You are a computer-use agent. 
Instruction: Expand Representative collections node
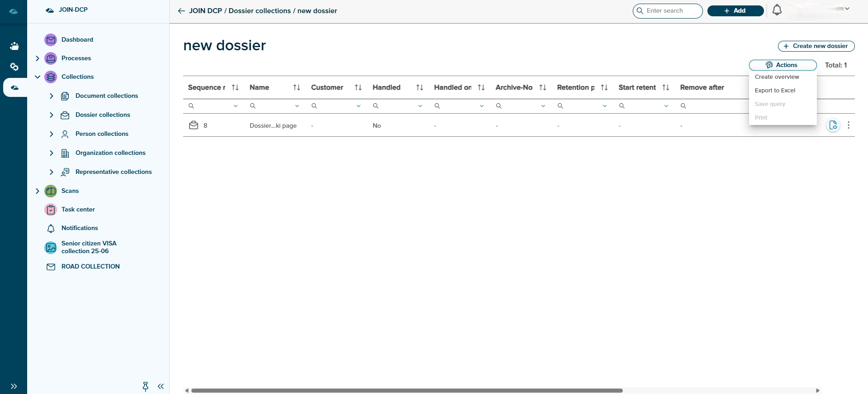coord(51,172)
